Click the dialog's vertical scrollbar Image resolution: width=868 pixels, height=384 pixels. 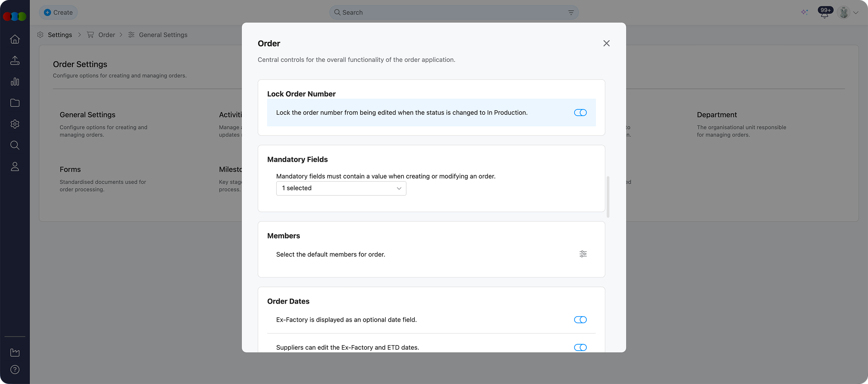pos(608,197)
